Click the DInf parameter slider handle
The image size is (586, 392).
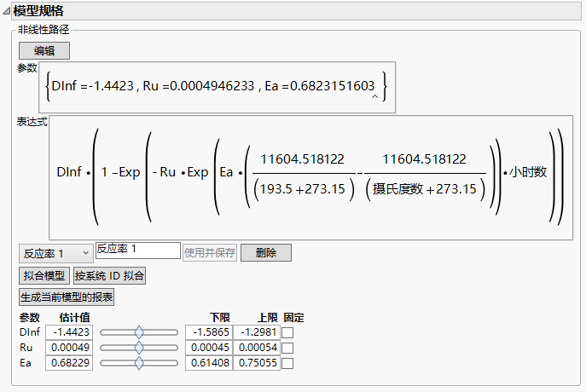click(x=139, y=332)
